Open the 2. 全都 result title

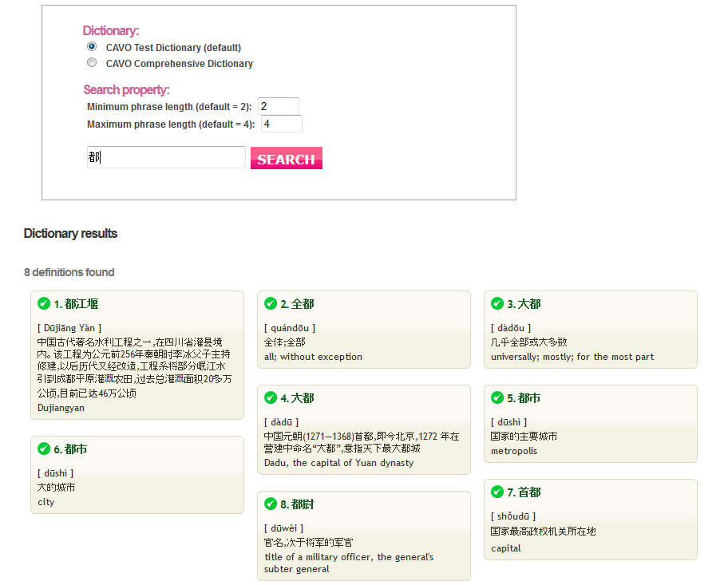[297, 304]
